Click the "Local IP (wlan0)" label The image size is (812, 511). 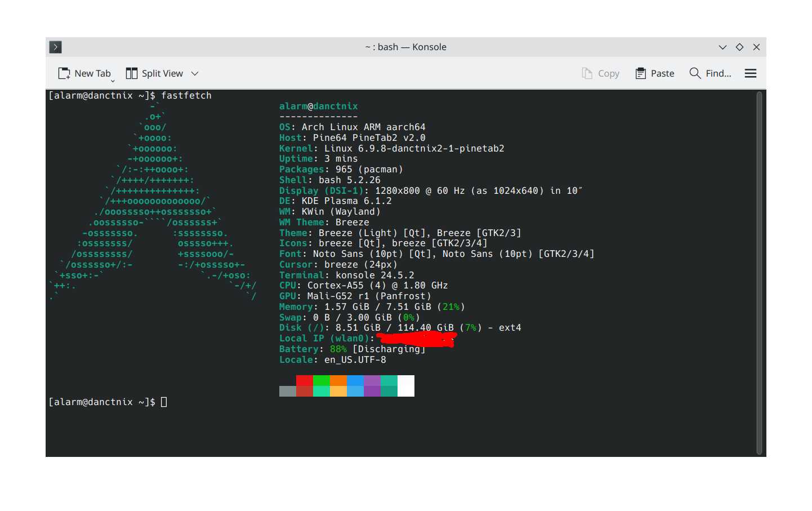pos(327,339)
